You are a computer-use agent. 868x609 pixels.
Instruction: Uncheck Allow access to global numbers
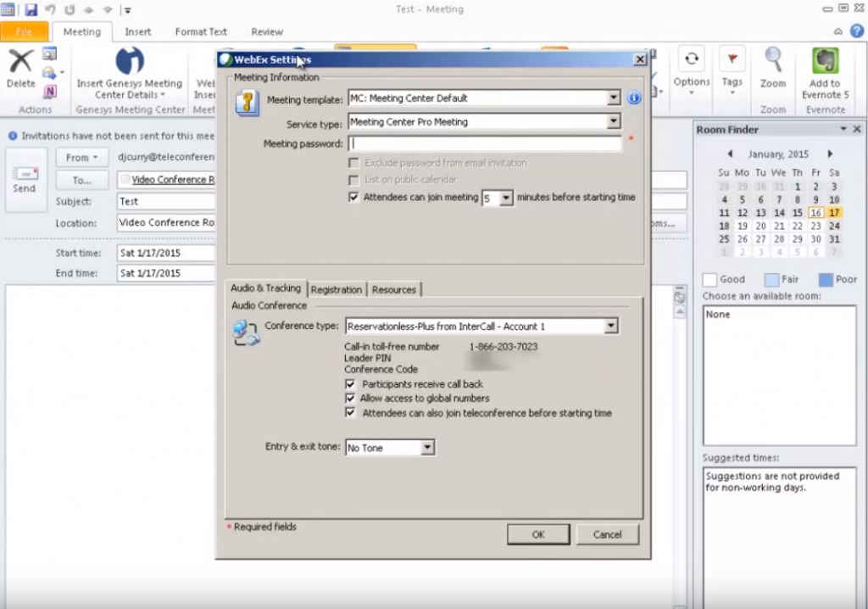351,399
